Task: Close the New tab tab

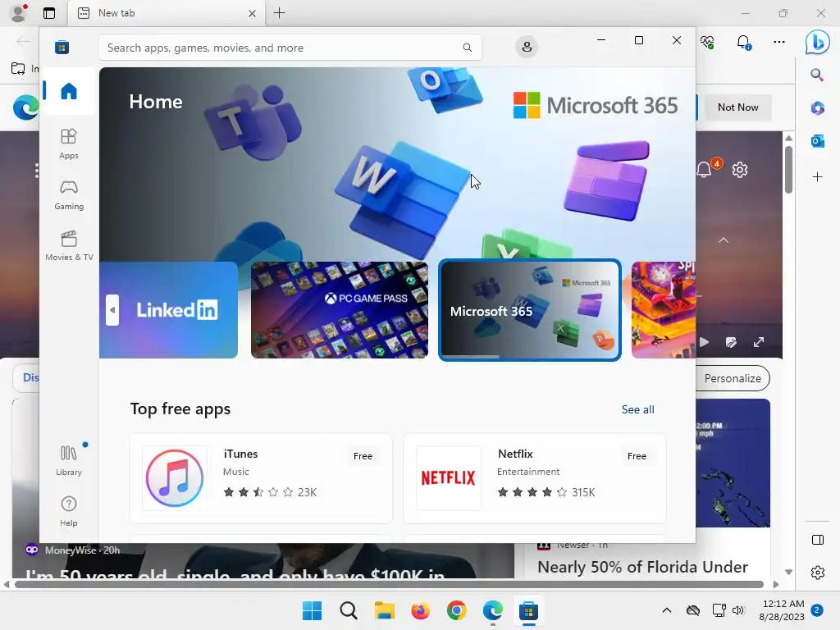Action: (252, 13)
